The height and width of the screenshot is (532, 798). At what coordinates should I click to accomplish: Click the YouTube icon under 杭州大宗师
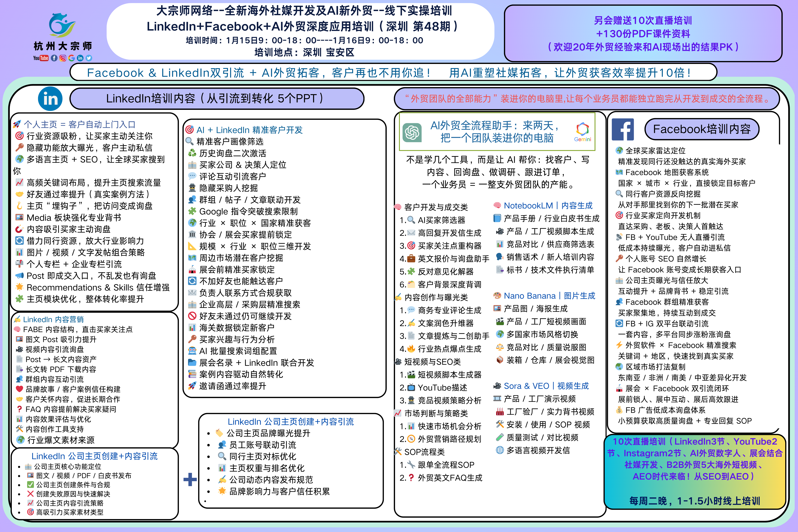click(x=41, y=58)
